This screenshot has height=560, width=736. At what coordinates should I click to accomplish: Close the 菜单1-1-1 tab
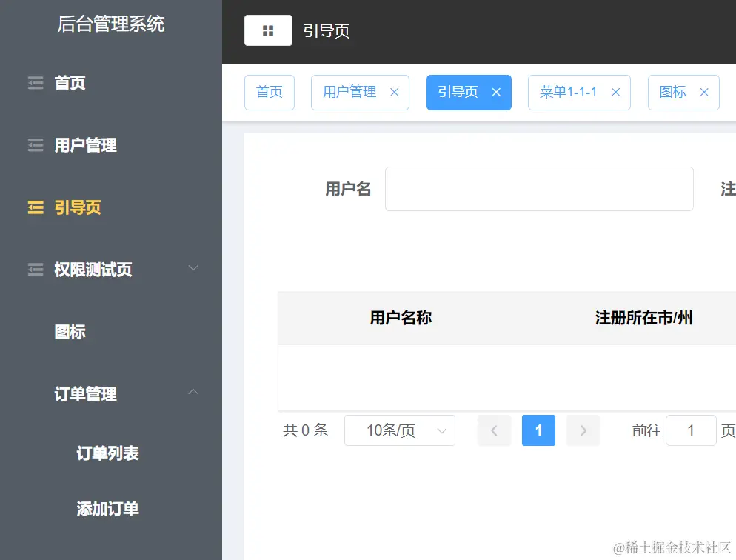click(615, 93)
